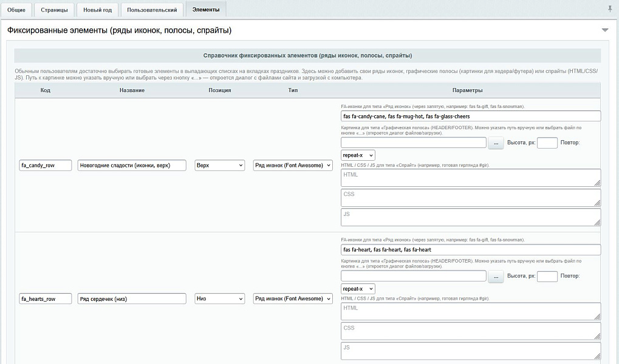Click file browse '...' button in second row
The image size is (619, 364).
click(x=496, y=276)
